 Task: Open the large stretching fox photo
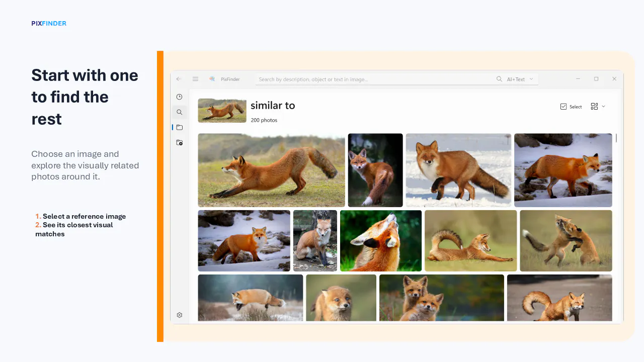point(271,170)
